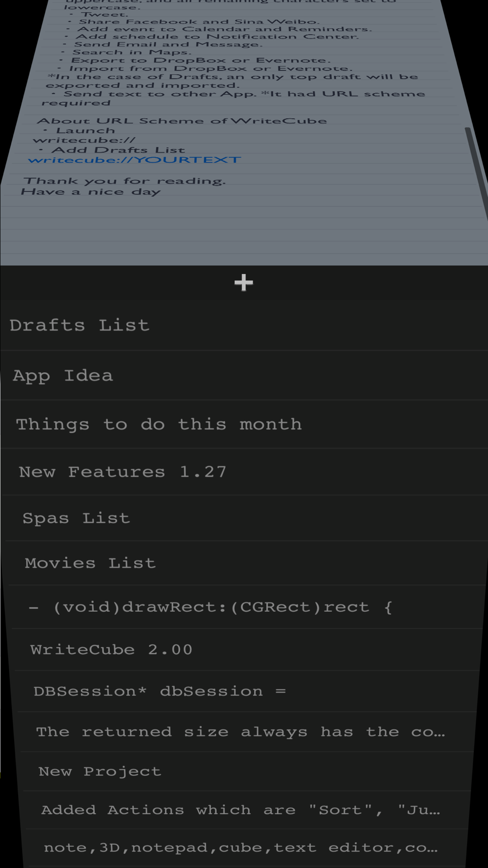Open the 'Added Actions which are' draft
Screen dimensions: 488x868
coord(240,810)
